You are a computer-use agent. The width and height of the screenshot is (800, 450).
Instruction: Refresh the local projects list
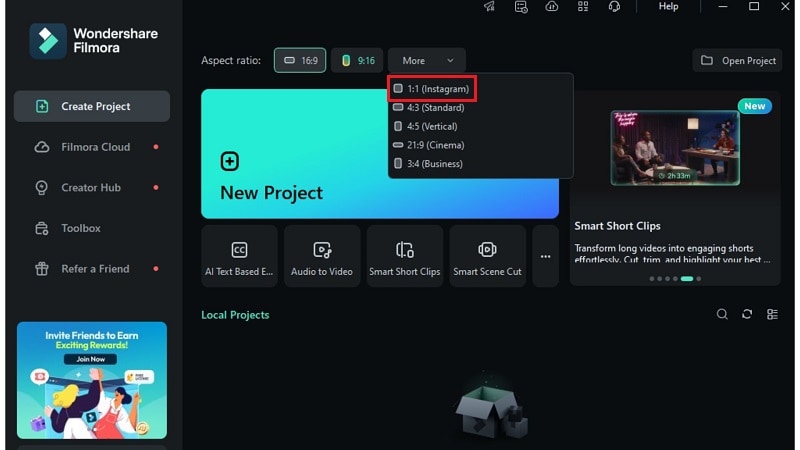point(747,314)
